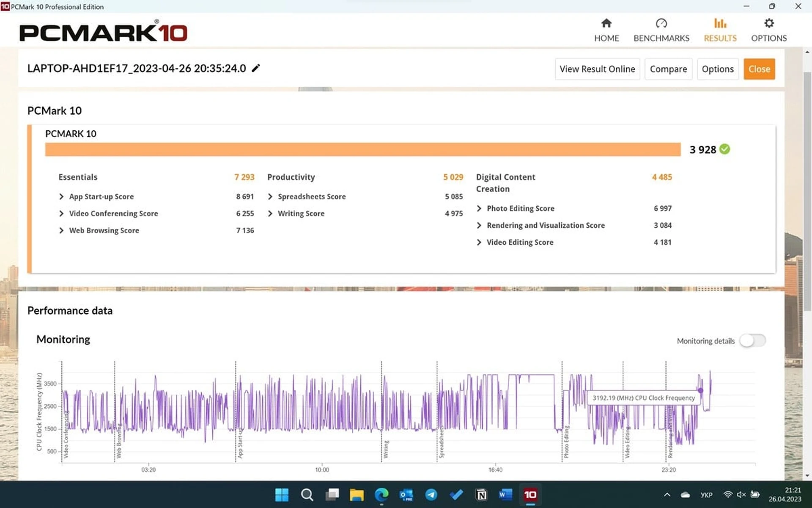Expand the Spreadsheets Score row

270,196
